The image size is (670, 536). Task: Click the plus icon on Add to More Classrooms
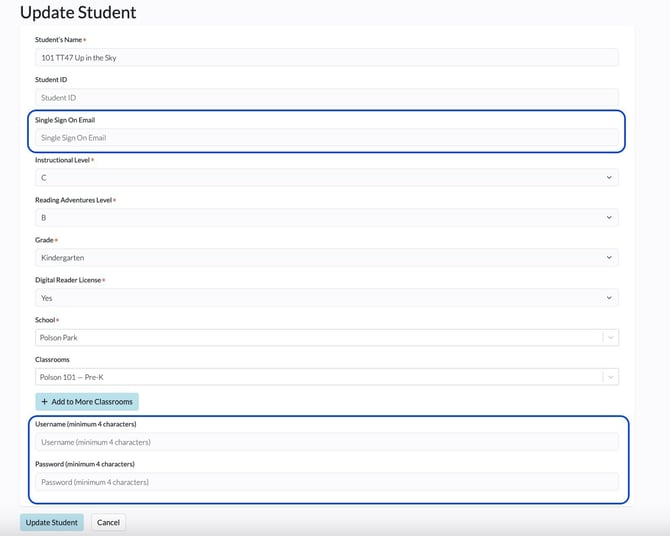tap(44, 402)
